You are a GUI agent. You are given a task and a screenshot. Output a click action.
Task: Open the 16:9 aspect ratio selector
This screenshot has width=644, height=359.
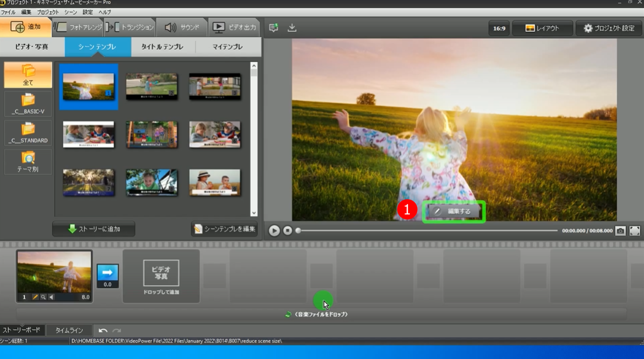499,28
